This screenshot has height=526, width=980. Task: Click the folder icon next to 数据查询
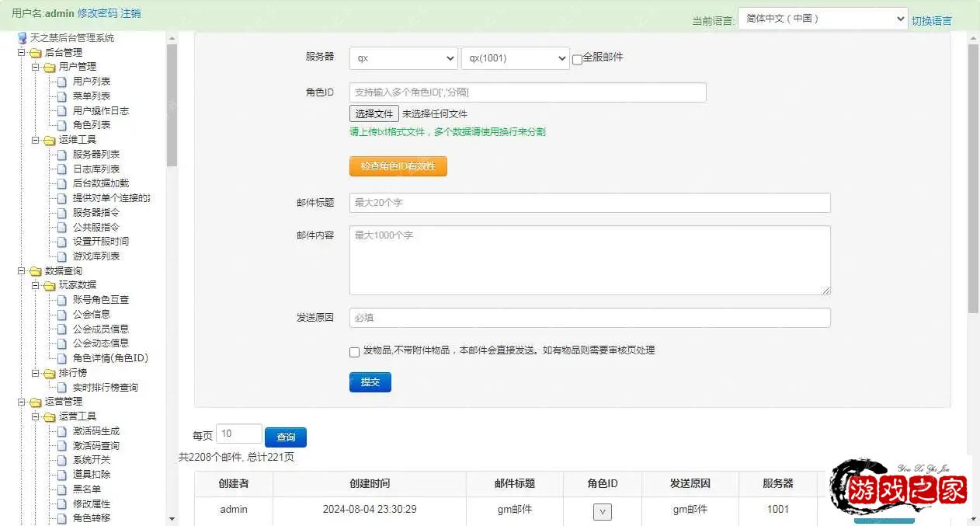[36, 270]
